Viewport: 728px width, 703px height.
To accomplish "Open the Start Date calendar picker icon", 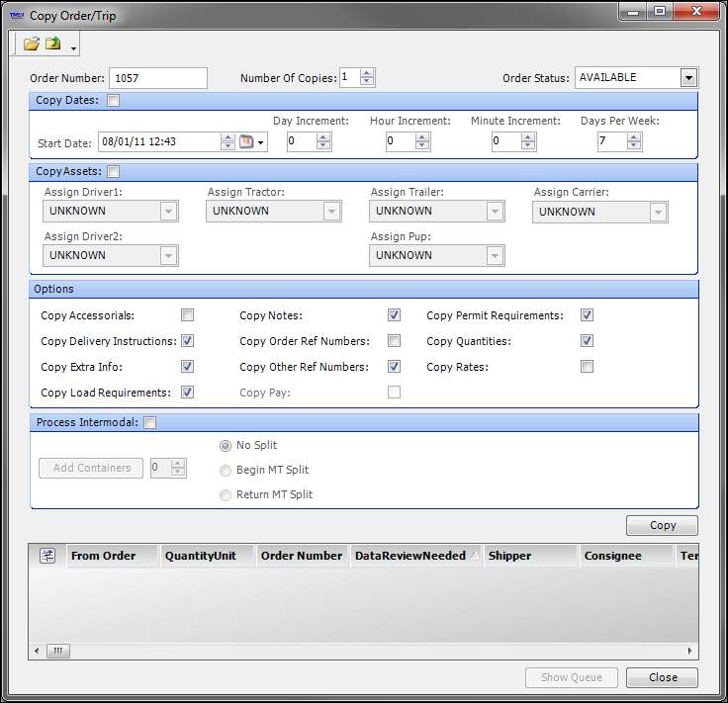I will 247,141.
